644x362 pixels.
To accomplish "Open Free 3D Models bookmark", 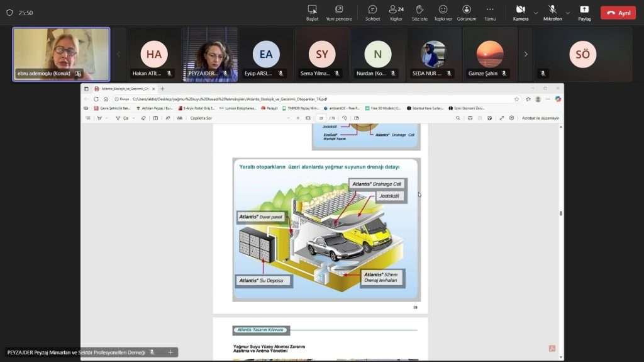I will click(x=383, y=108).
